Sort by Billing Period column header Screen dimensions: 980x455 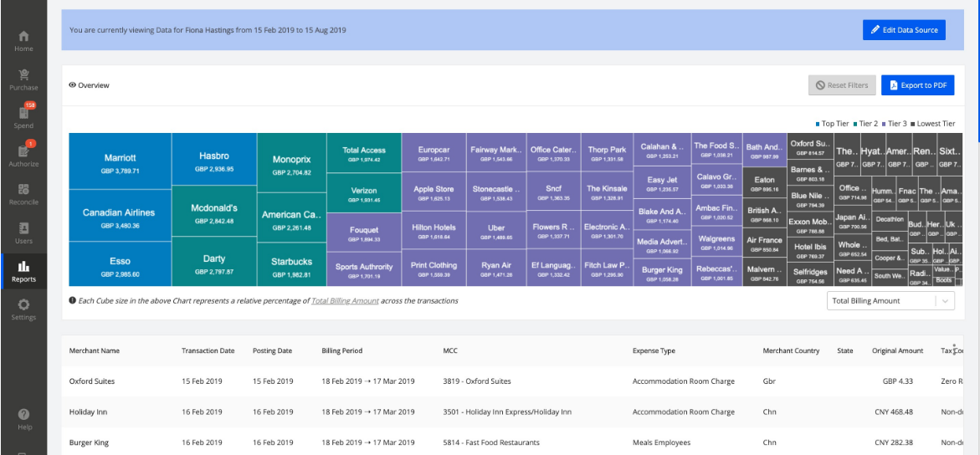342,350
